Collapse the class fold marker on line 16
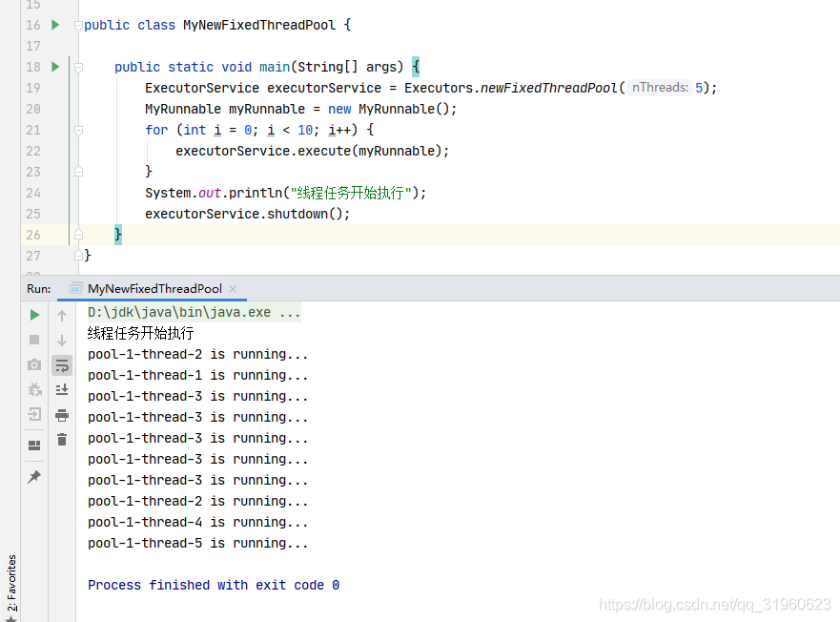 pos(79,25)
